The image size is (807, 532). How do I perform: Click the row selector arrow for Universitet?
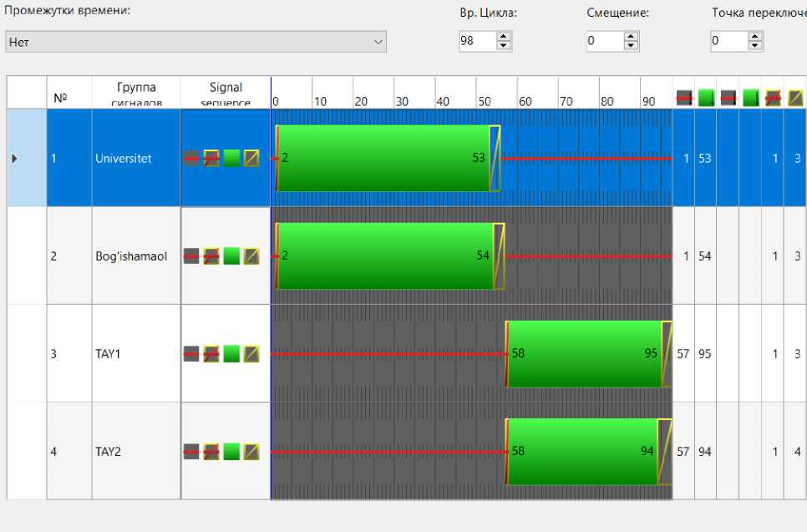pyautogui.click(x=14, y=159)
